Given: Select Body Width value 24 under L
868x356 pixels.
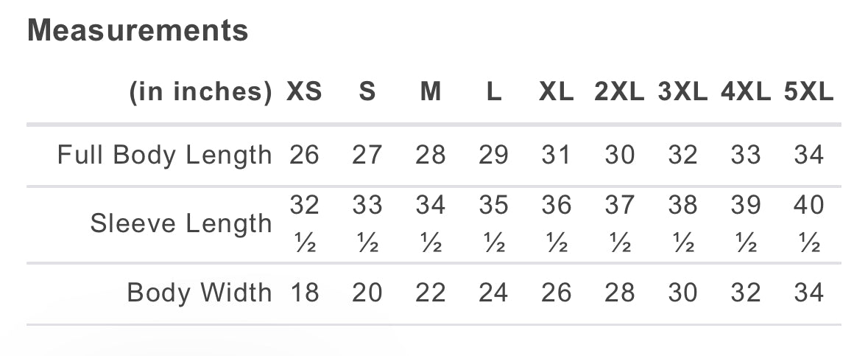Looking at the screenshot, I should click(x=493, y=292).
